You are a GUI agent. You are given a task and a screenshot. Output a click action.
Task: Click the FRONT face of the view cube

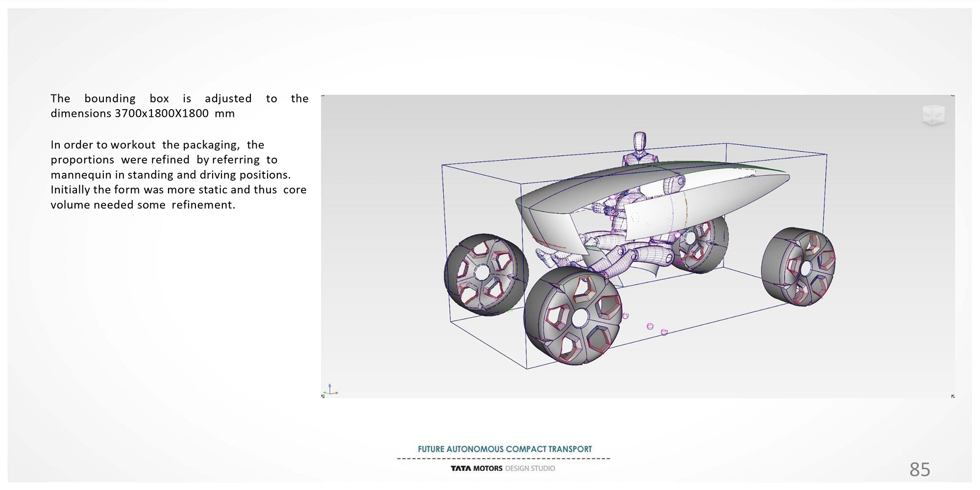pos(928,116)
